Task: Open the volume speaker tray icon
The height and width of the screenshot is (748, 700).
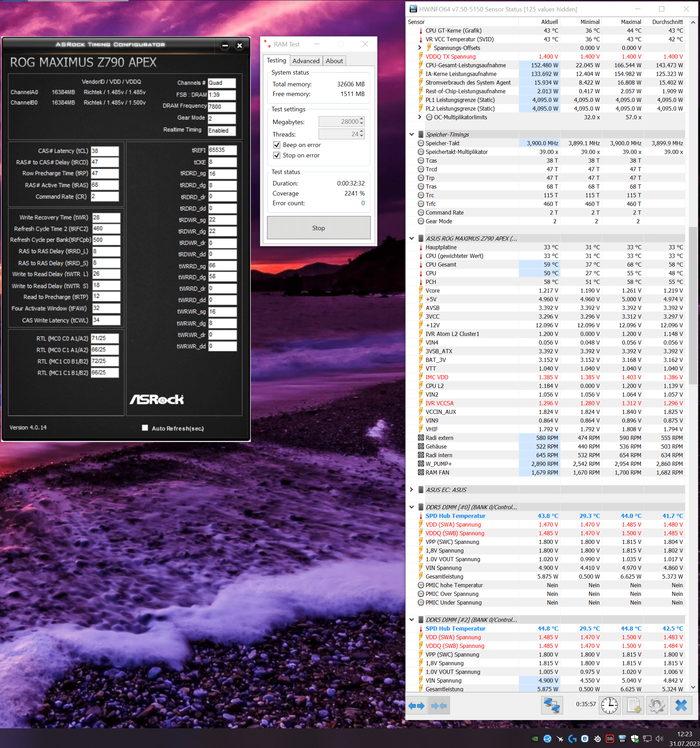Action: point(659,739)
